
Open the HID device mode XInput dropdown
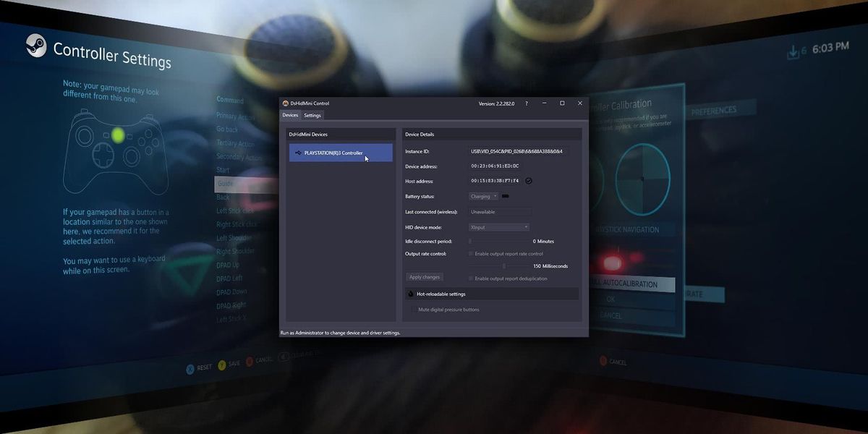click(x=499, y=227)
